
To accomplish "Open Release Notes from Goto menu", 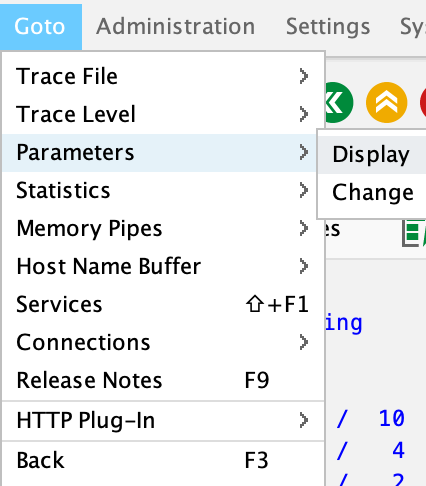I will [163, 380].
